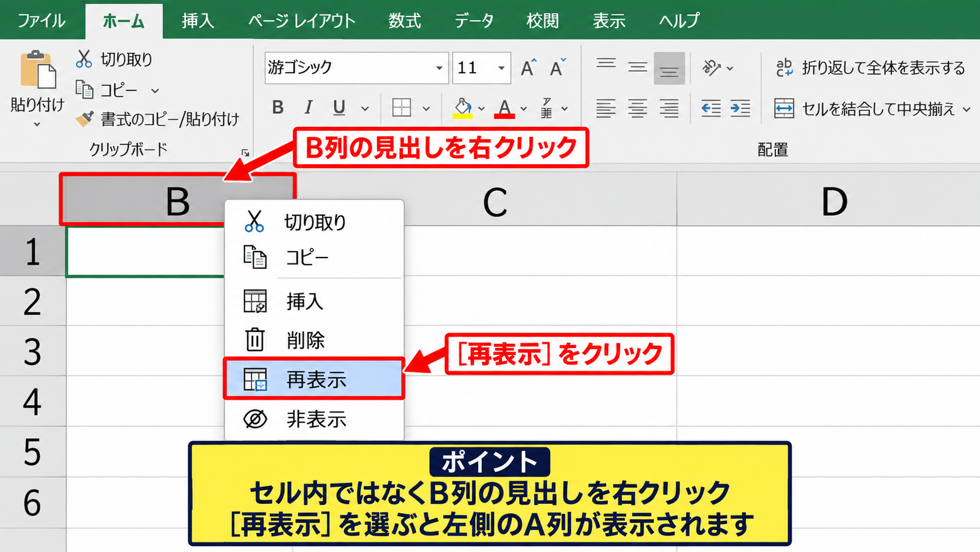Click the Fill Color paint bucket icon
980x552 pixels.
(462, 108)
